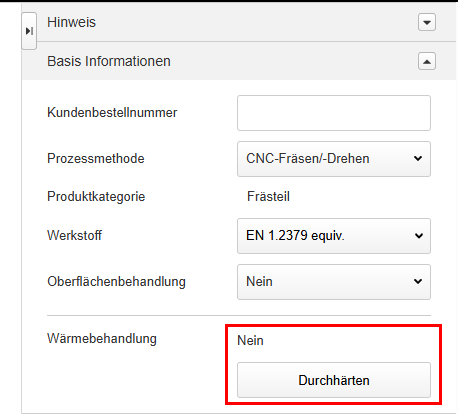The height and width of the screenshot is (414, 458).
Task: Click the Oberflächenbehandlung label text
Action: [116, 282]
